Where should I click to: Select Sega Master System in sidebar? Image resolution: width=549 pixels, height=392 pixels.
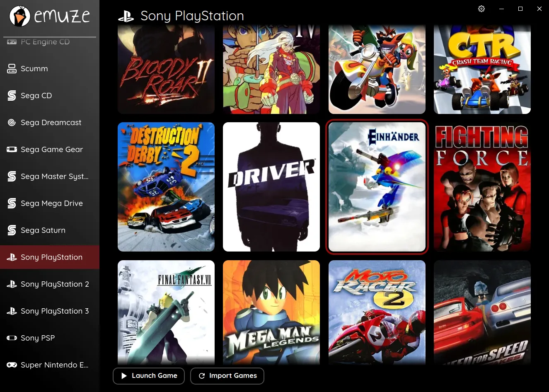point(54,177)
